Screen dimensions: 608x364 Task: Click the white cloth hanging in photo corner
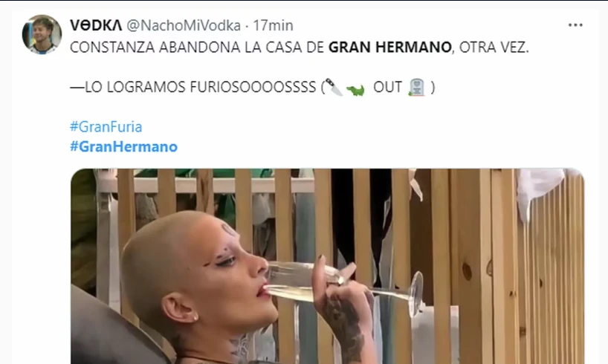[539, 190]
